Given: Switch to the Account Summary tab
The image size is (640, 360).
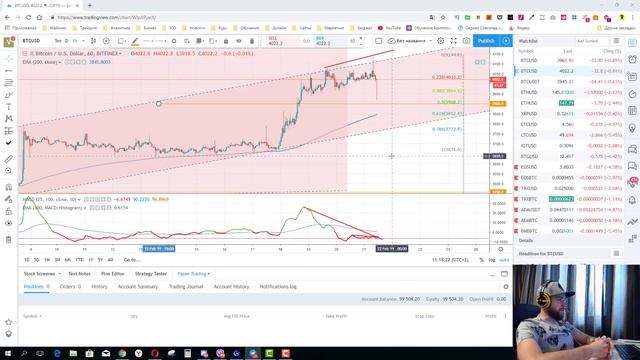Looking at the screenshot, I should [x=138, y=287].
